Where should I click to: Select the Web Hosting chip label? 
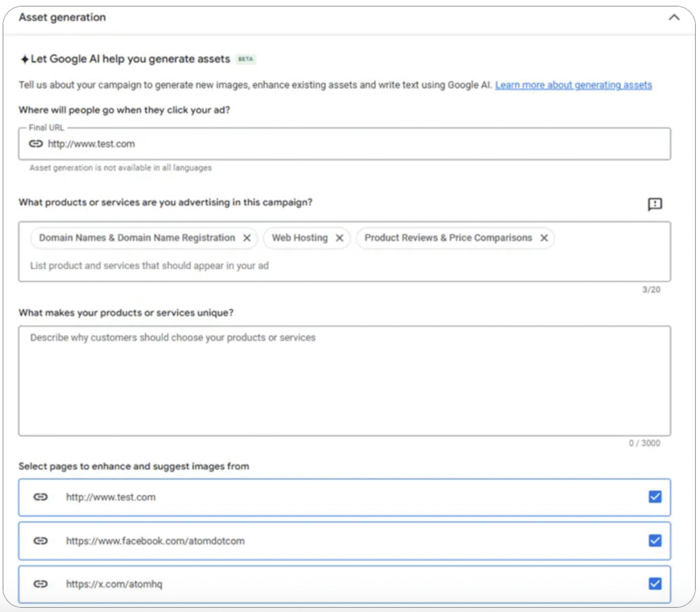click(x=300, y=238)
